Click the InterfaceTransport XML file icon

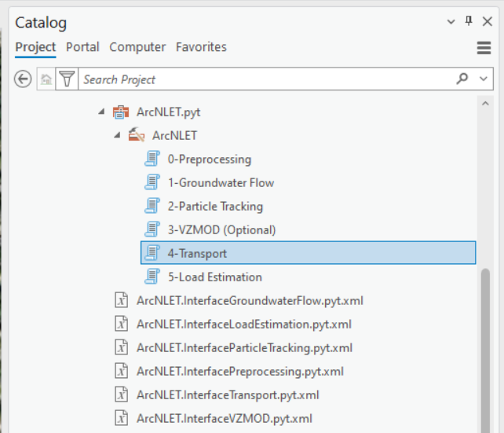122,394
